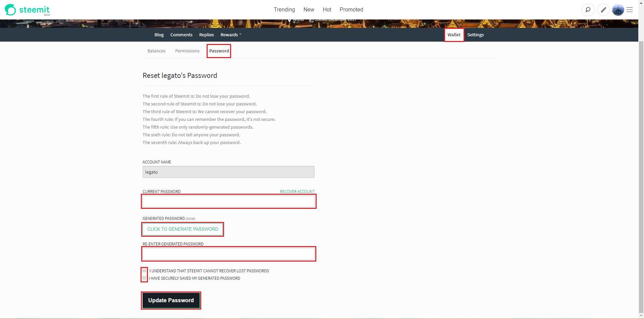Click the label 'GENERATED PASSWORD (NEW)'
644x319 pixels.
coord(169,219)
